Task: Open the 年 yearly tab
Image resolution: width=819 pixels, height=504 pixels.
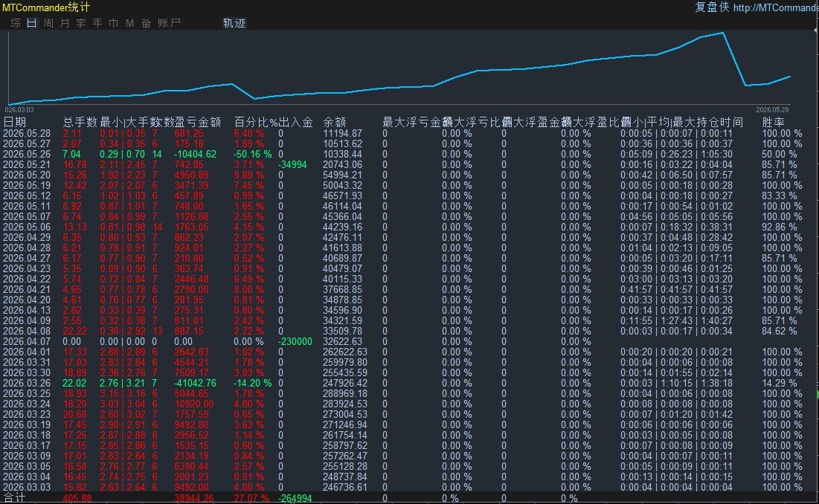Action: (97, 23)
